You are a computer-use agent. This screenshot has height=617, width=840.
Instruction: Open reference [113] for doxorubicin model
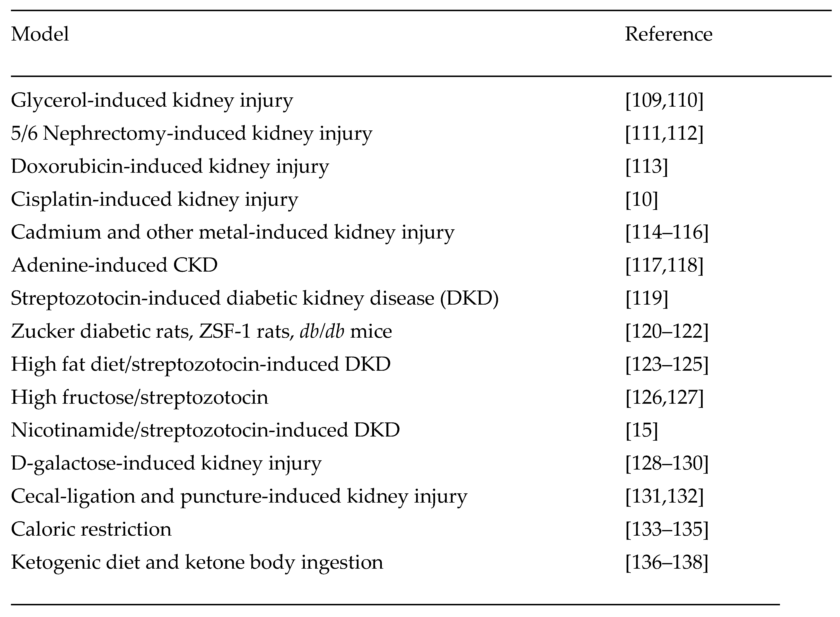pyautogui.click(x=647, y=166)
